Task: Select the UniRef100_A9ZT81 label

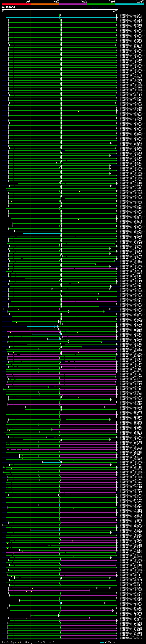Action: pyautogui.click(x=131, y=48)
